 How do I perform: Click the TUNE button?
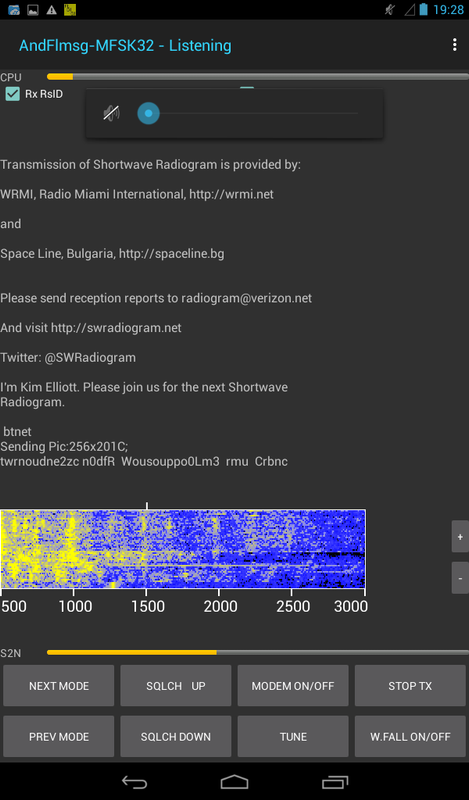point(293,736)
